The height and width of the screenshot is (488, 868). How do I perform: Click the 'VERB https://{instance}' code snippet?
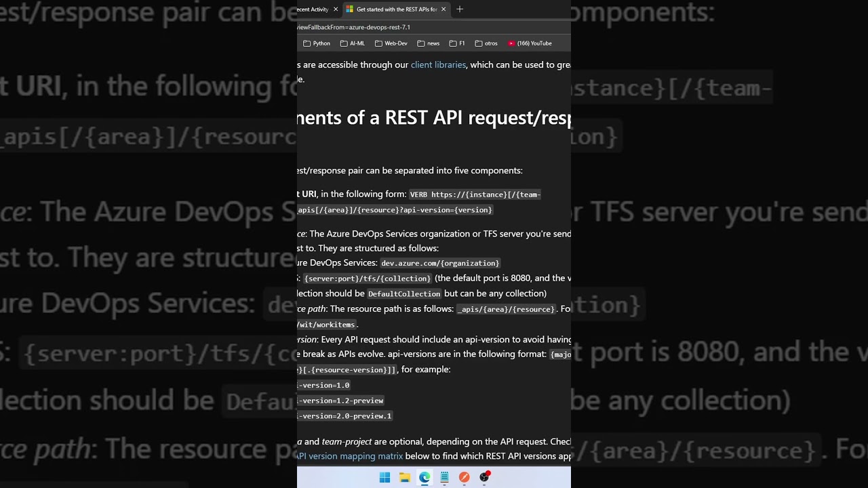(x=475, y=195)
